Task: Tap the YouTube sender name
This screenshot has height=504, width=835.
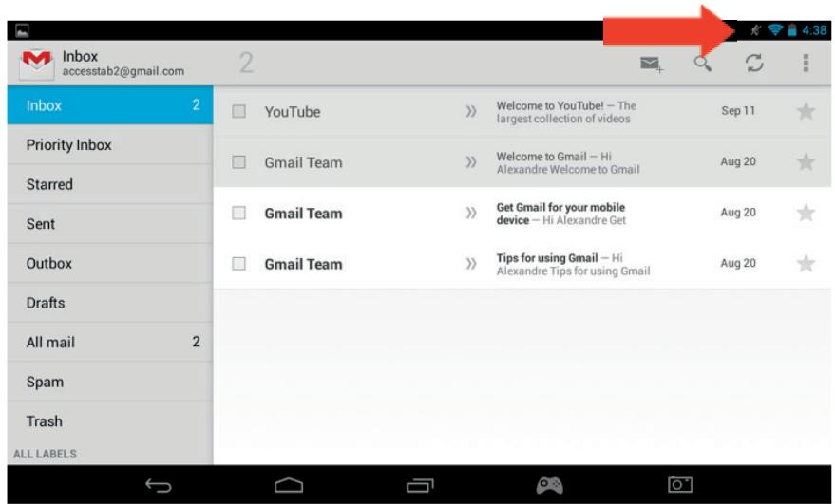Action: [x=293, y=112]
